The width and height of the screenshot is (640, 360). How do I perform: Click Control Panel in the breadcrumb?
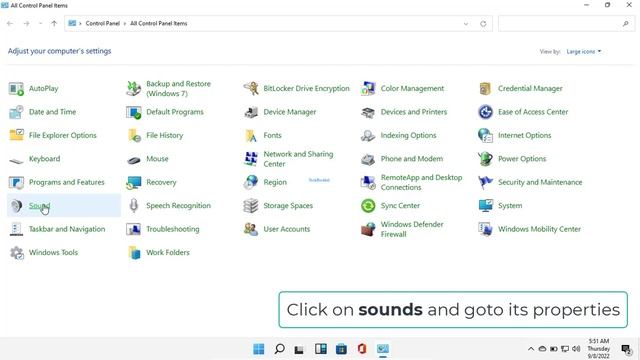[102, 24]
